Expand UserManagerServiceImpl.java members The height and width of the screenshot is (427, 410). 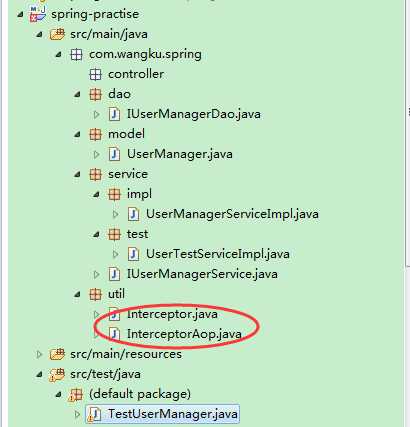click(116, 214)
